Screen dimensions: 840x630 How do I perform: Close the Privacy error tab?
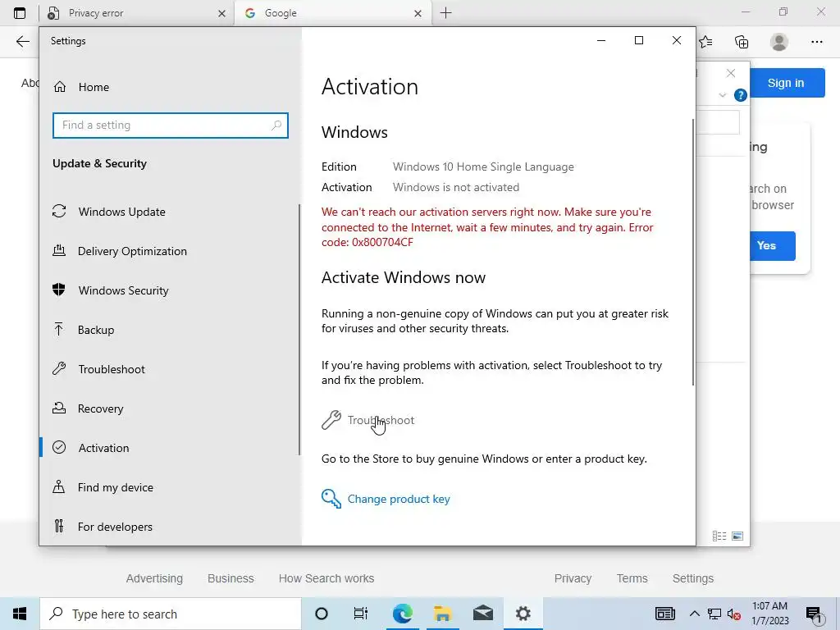click(221, 13)
